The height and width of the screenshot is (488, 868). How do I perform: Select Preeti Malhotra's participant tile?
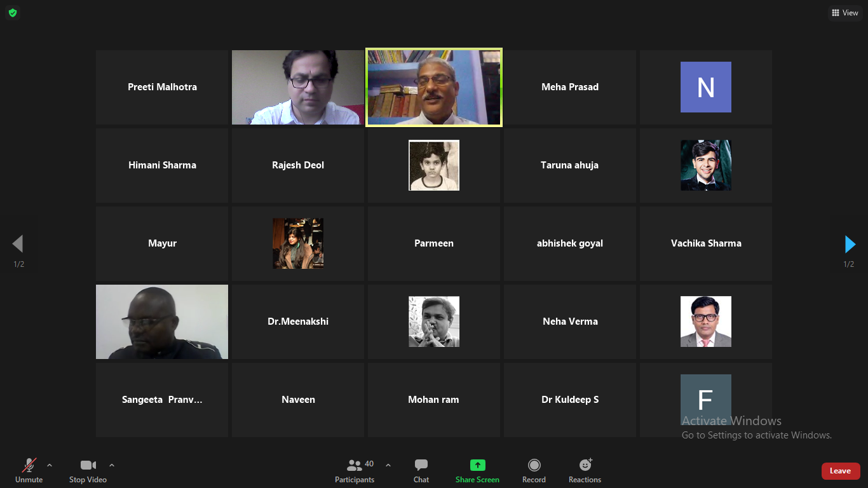pos(162,87)
